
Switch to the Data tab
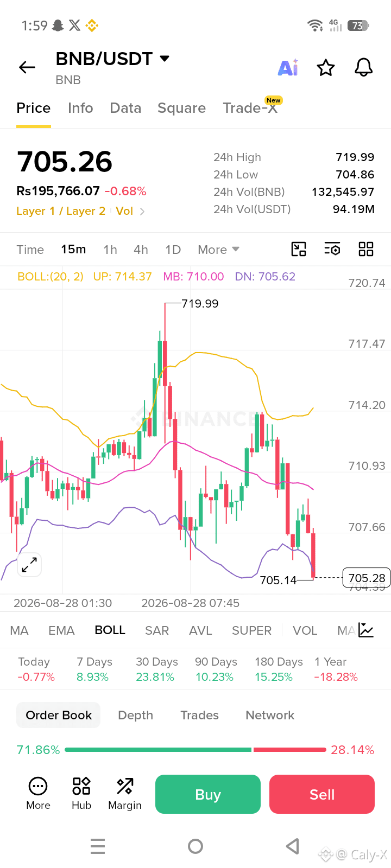[x=125, y=108]
